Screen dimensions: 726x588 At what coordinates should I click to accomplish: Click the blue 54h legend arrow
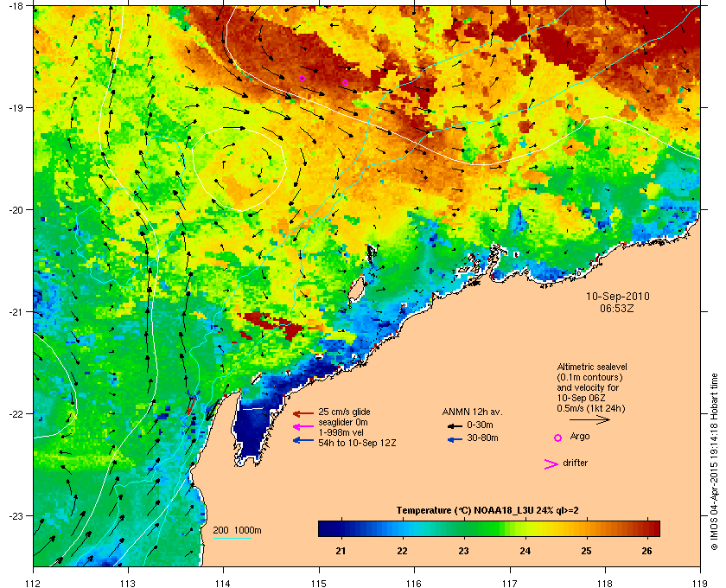(x=303, y=440)
